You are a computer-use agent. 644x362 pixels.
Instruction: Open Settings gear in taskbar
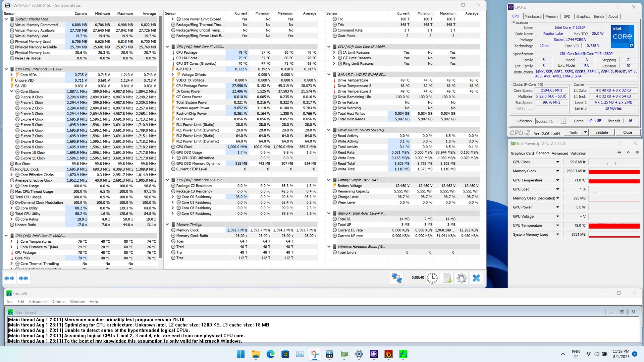tap(359, 354)
